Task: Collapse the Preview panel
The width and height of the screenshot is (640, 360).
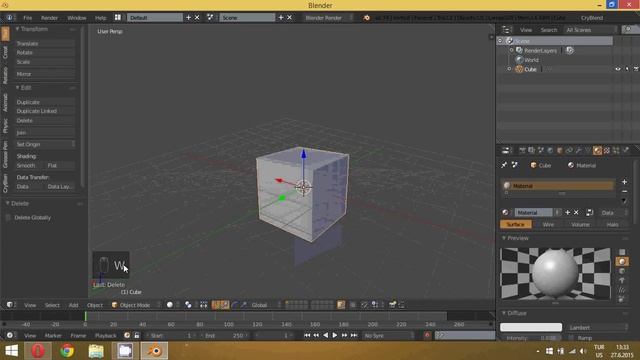Action: pos(504,238)
